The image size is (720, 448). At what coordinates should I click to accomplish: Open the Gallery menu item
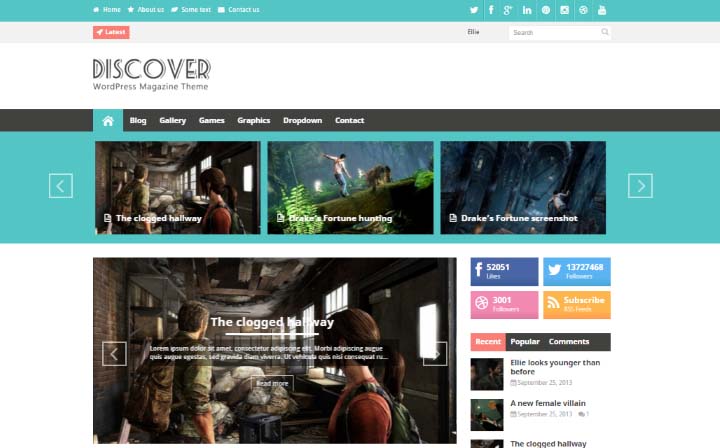click(x=173, y=120)
